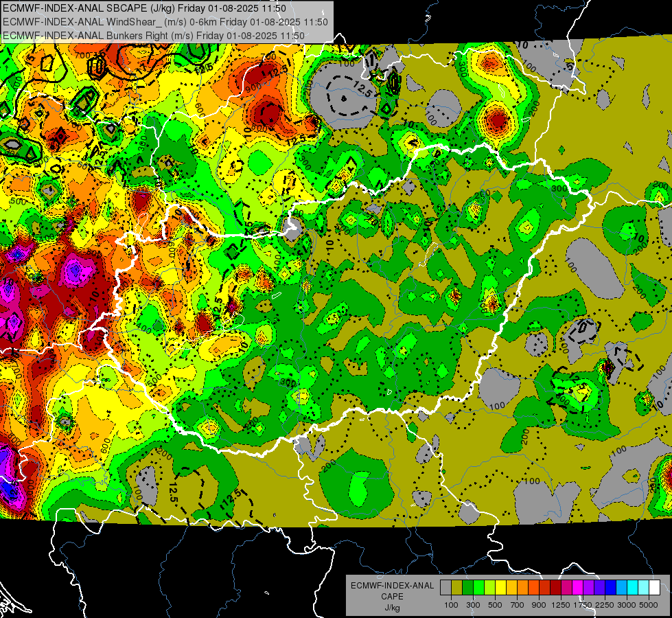This screenshot has height=618, width=672.
Task: Select the bright green swatch after 300
Action: [478, 588]
